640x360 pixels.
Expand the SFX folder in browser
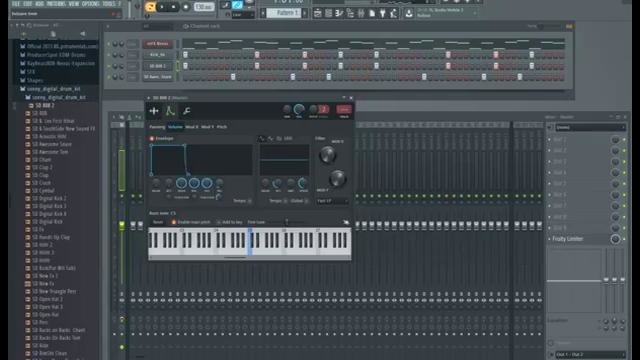pyautogui.click(x=31, y=71)
